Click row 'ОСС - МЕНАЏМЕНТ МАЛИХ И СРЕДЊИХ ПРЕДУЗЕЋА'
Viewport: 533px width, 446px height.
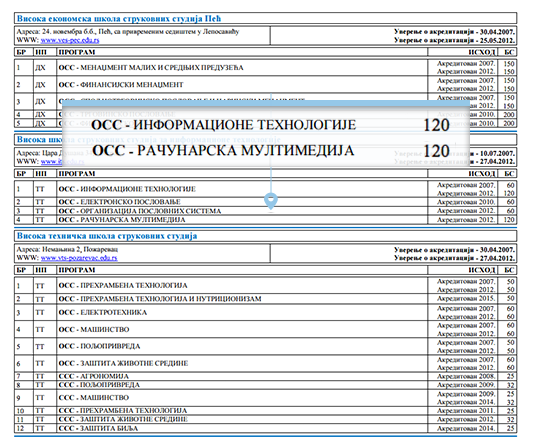tap(265, 67)
